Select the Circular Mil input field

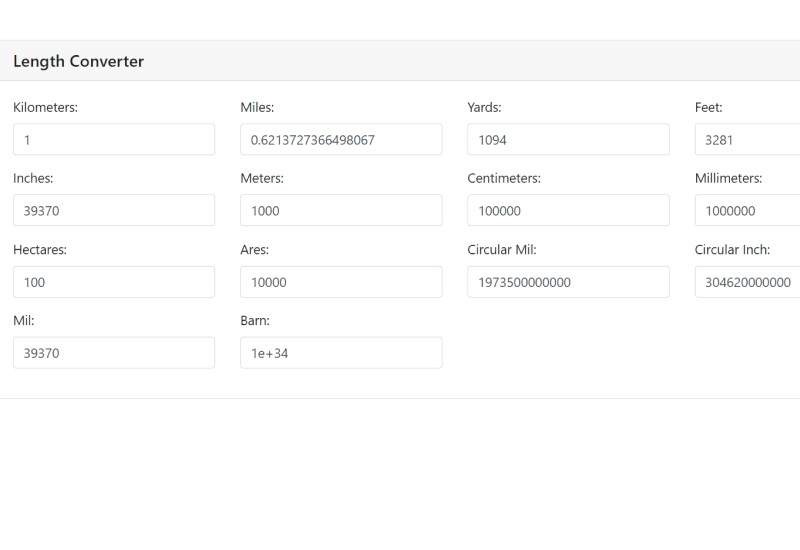tap(568, 282)
